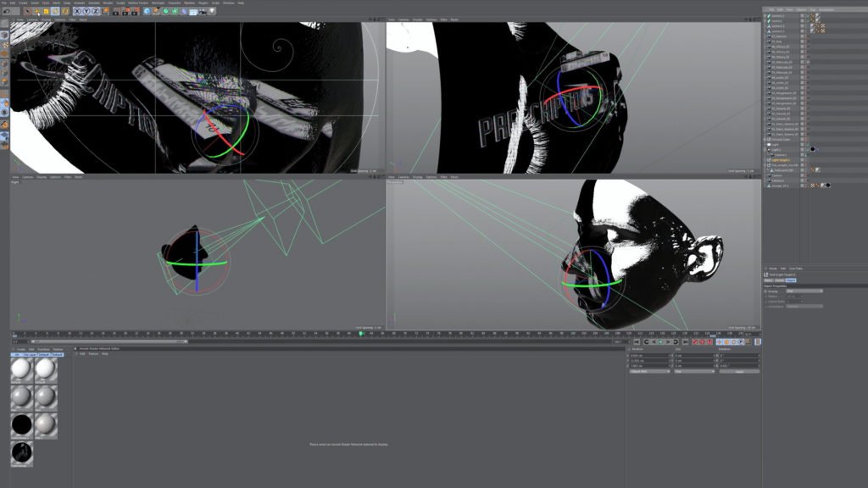
Task: Select the Spline Pen tool icon
Action: (156, 11)
